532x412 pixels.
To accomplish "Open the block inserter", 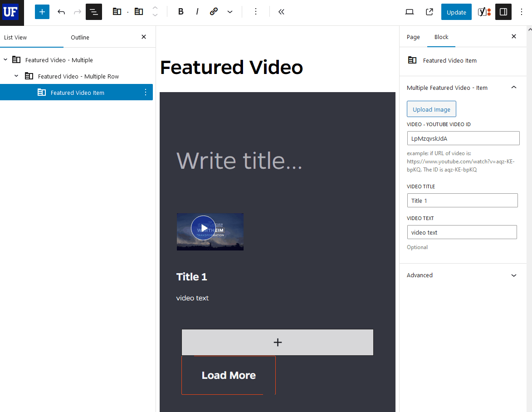I will point(42,11).
